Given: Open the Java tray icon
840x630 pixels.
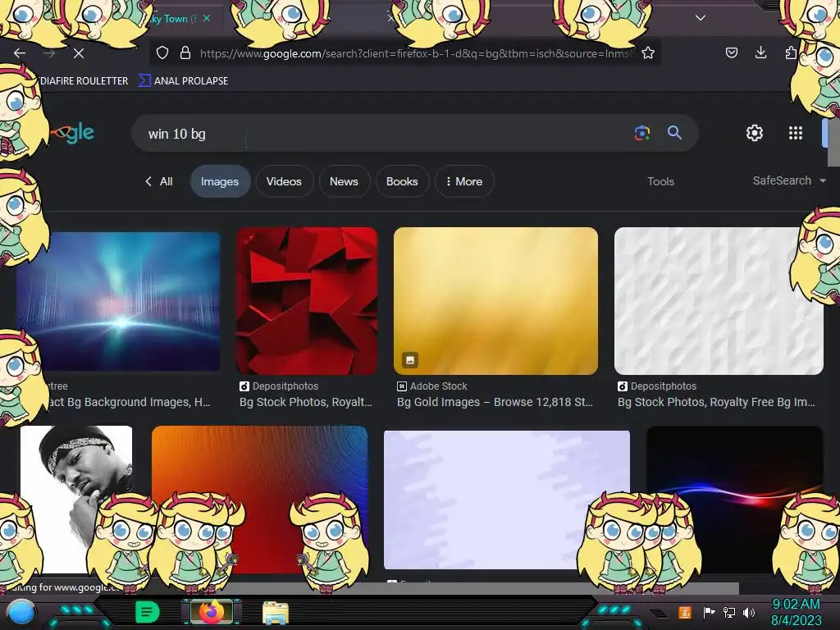Looking at the screenshot, I should 685,612.
